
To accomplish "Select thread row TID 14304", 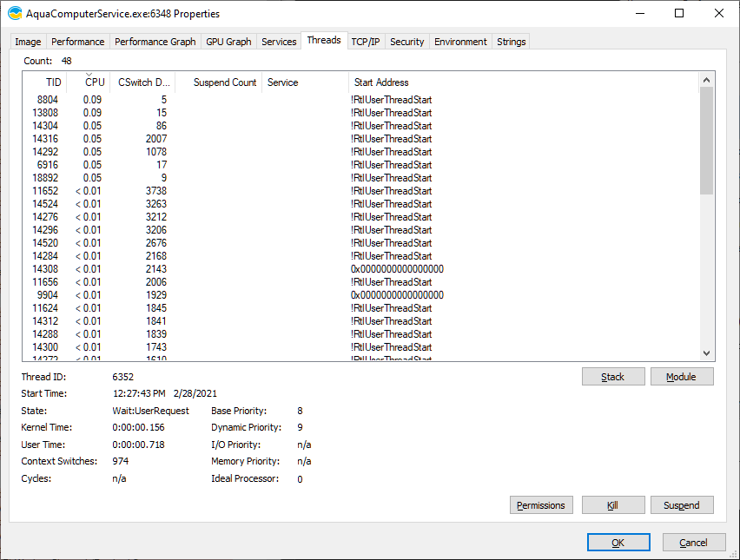I will click(360, 126).
